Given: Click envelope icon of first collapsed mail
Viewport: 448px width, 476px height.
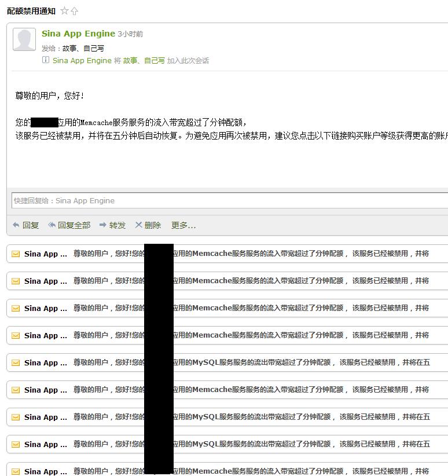Looking at the screenshot, I should pyautogui.click(x=16, y=254).
